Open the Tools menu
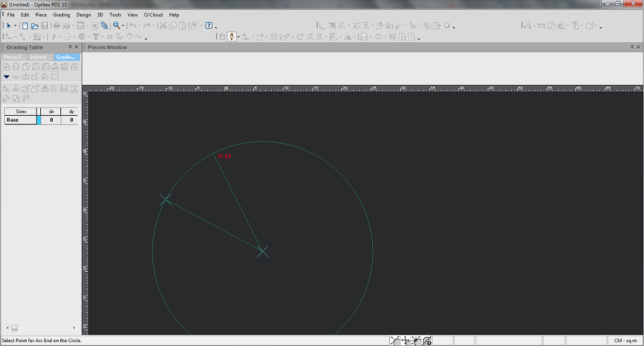Viewport: 644px width, 346px height. tap(116, 15)
